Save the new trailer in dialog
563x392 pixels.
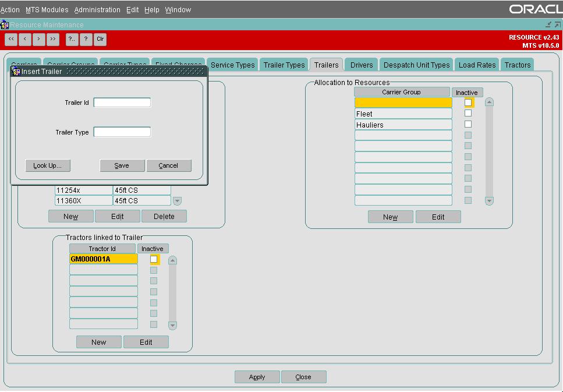[122, 165]
